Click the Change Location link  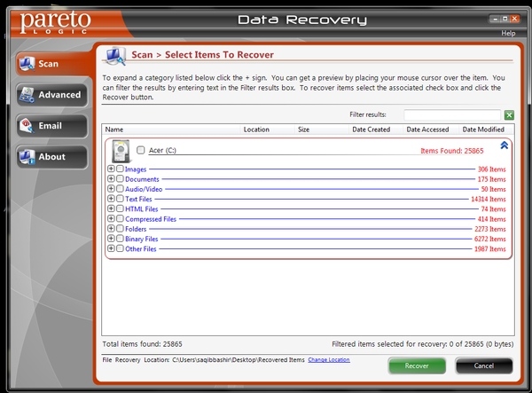329,360
